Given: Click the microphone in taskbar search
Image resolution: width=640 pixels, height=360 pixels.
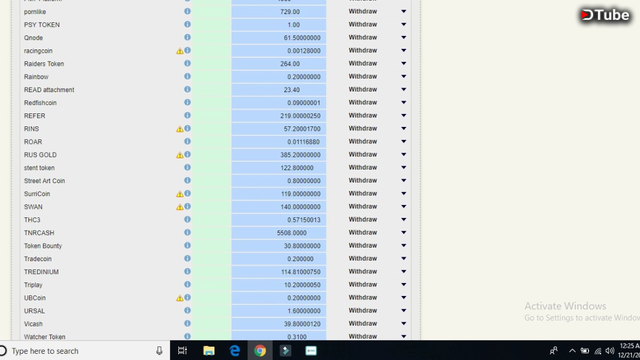Looking at the screenshot, I should click(x=159, y=351).
